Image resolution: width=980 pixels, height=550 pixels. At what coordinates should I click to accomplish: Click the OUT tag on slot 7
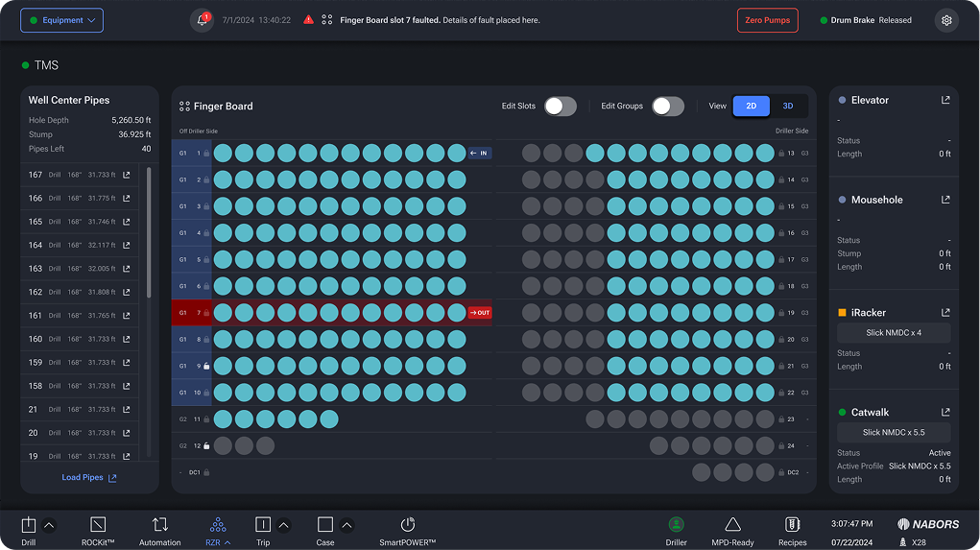pyautogui.click(x=479, y=313)
